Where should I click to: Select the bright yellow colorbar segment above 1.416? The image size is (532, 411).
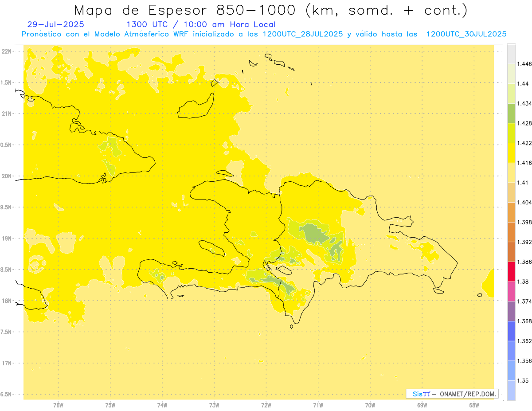(511, 153)
